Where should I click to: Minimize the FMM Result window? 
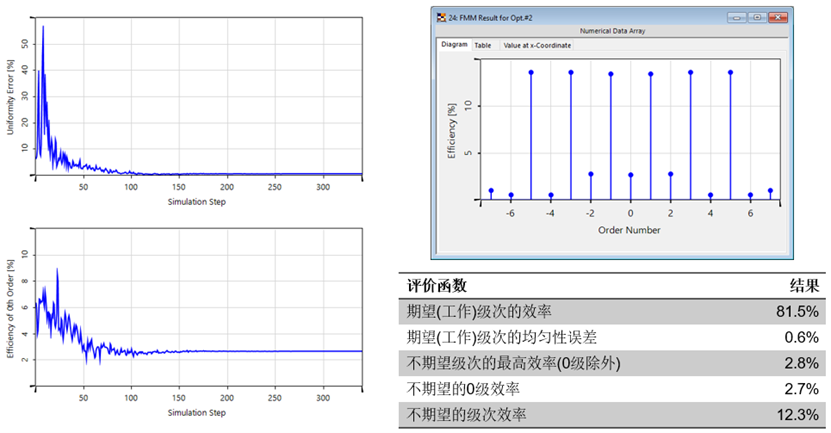736,17
